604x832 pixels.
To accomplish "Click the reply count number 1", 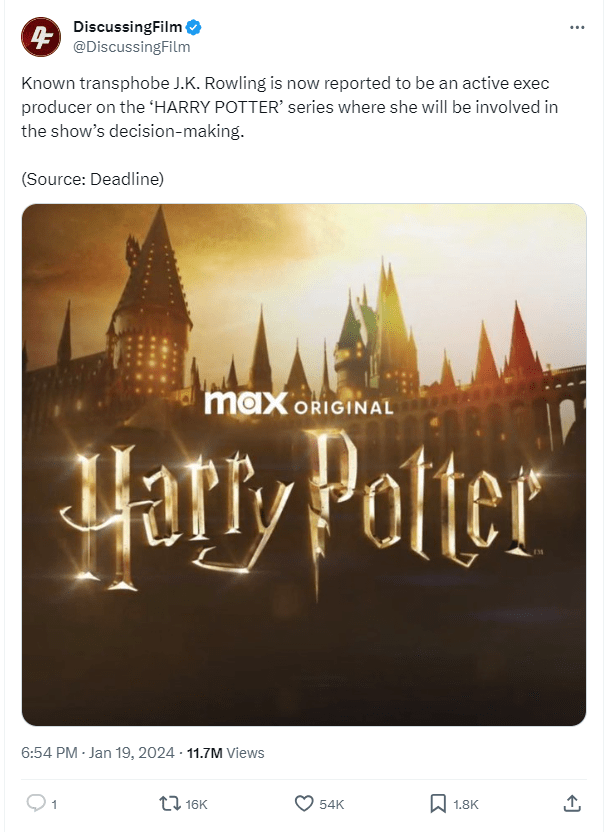I will tap(54, 804).
